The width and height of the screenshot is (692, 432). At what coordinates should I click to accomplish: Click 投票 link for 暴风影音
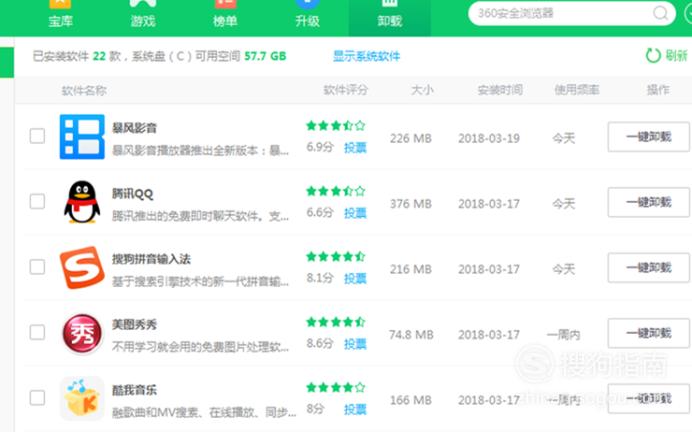(x=355, y=147)
